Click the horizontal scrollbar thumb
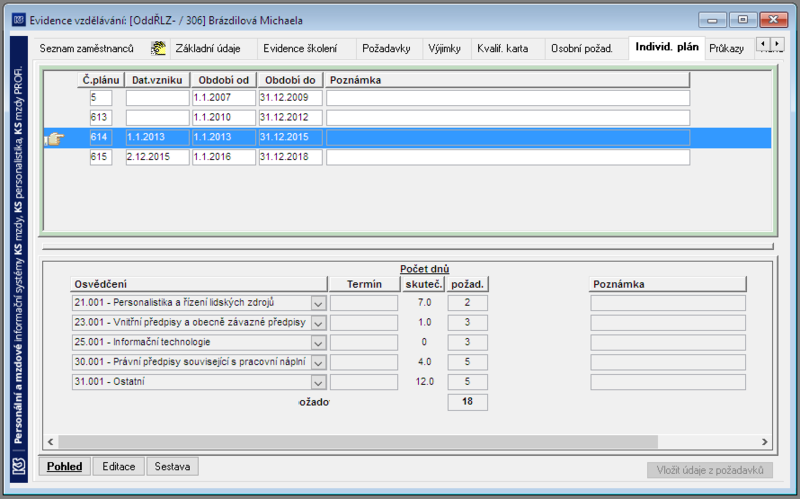 358,442
